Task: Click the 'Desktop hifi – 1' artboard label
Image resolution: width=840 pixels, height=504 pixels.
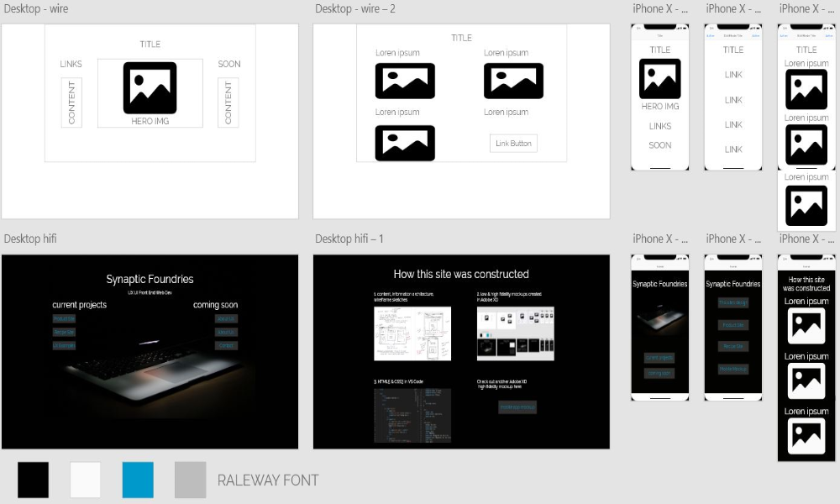Action: pyautogui.click(x=349, y=239)
